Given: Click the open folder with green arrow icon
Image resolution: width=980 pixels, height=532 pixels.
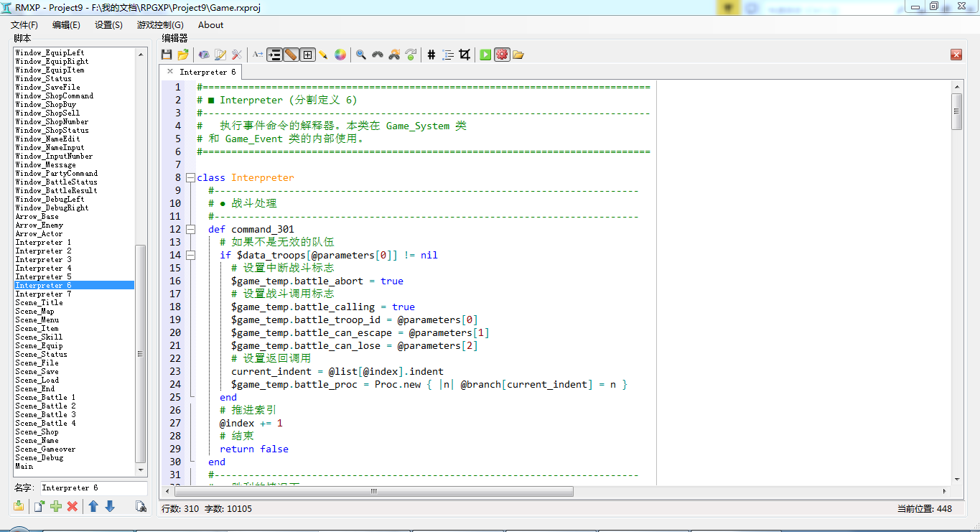Looking at the screenshot, I should click(x=183, y=55).
